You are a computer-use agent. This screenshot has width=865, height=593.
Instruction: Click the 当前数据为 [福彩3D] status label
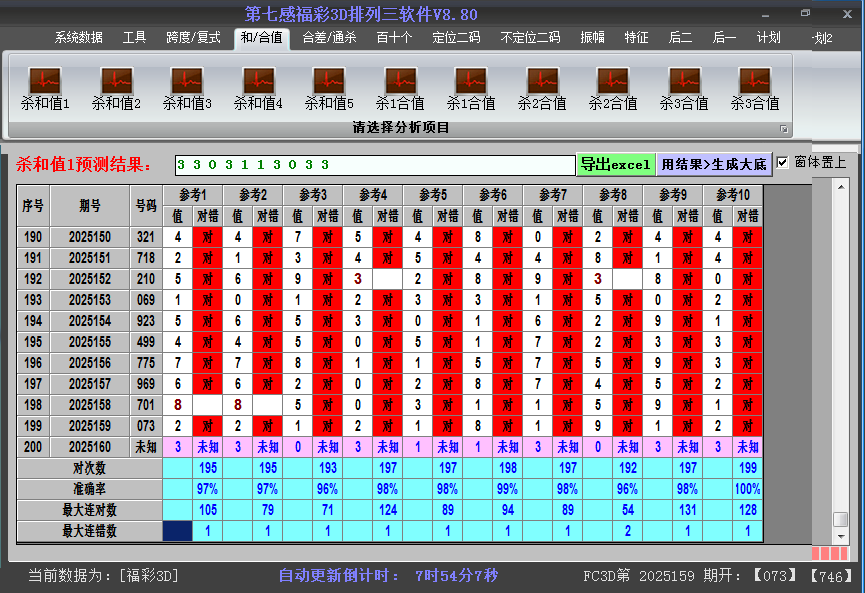pyautogui.click(x=104, y=576)
